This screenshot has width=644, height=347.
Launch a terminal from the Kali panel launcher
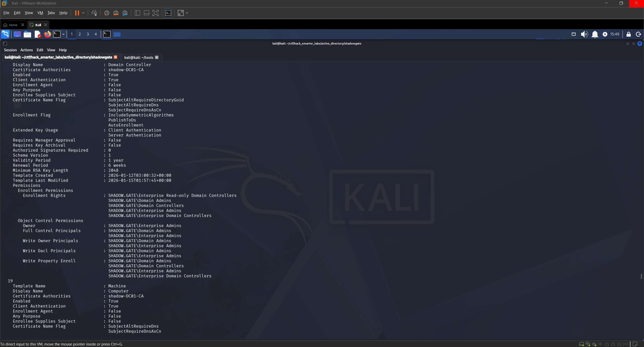point(57,34)
